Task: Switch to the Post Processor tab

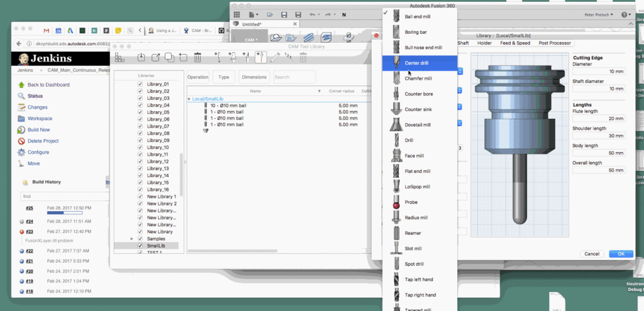Action: (555, 43)
